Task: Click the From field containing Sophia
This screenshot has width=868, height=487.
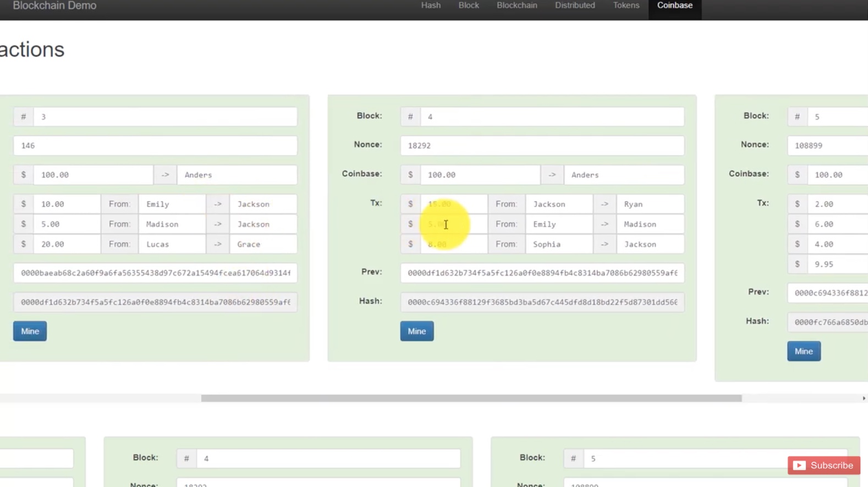Action: tap(558, 244)
